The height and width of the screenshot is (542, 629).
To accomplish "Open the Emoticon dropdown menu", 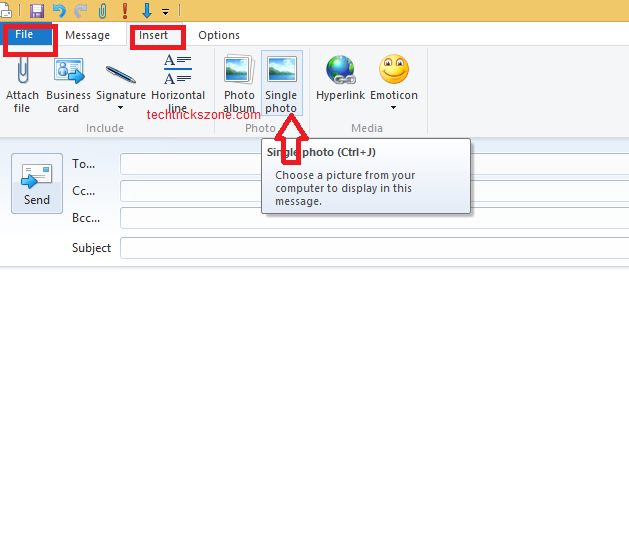I will click(x=393, y=107).
